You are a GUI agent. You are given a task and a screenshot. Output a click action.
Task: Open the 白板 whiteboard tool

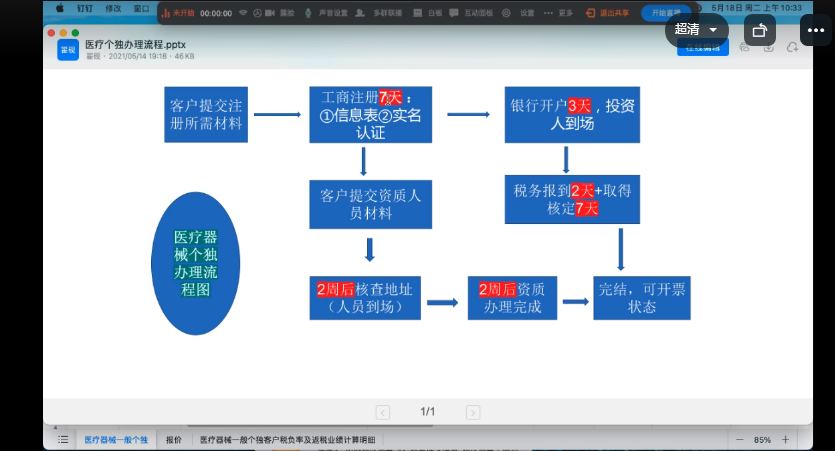pyautogui.click(x=435, y=13)
